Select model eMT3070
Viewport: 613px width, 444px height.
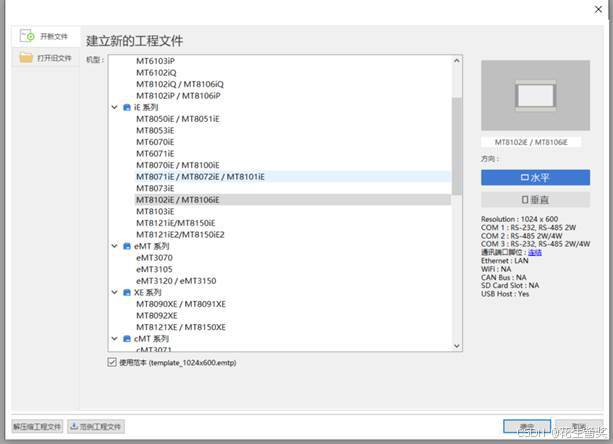click(x=154, y=258)
